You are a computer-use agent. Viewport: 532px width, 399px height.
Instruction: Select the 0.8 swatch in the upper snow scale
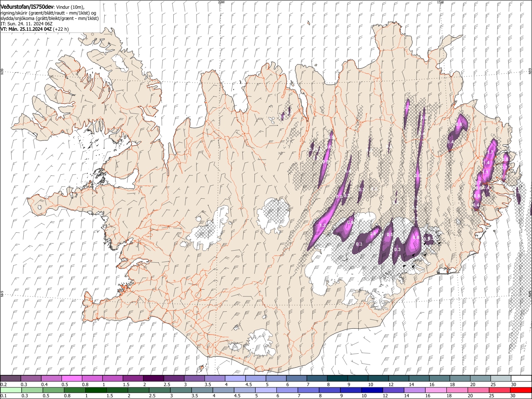[x=92, y=378]
